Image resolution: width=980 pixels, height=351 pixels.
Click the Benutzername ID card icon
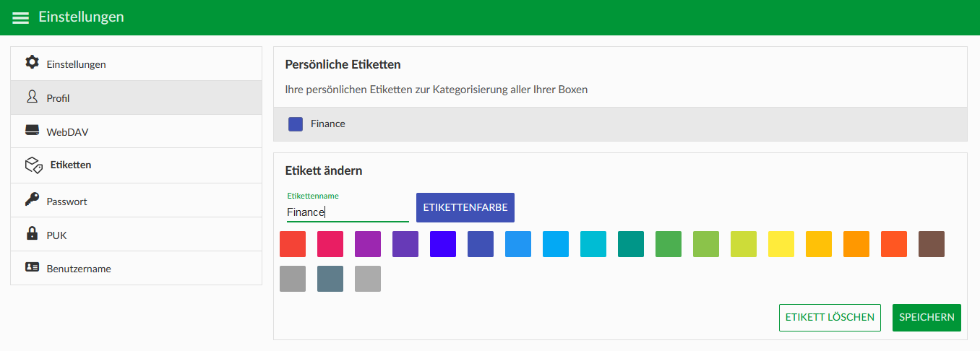tap(32, 267)
